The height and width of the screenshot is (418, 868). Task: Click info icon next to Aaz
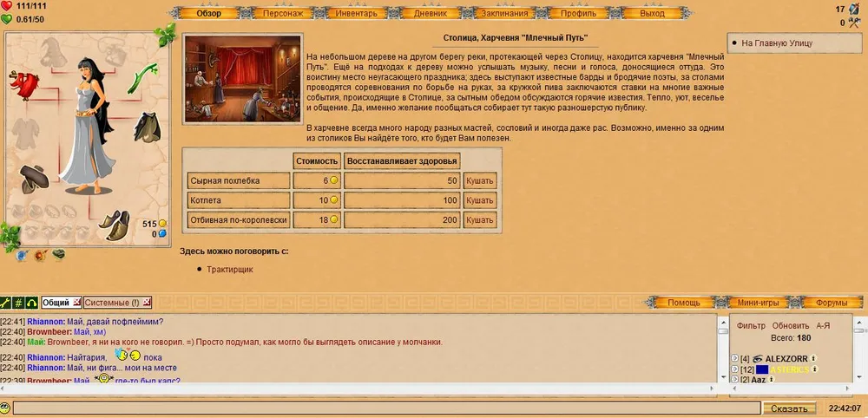(771, 379)
